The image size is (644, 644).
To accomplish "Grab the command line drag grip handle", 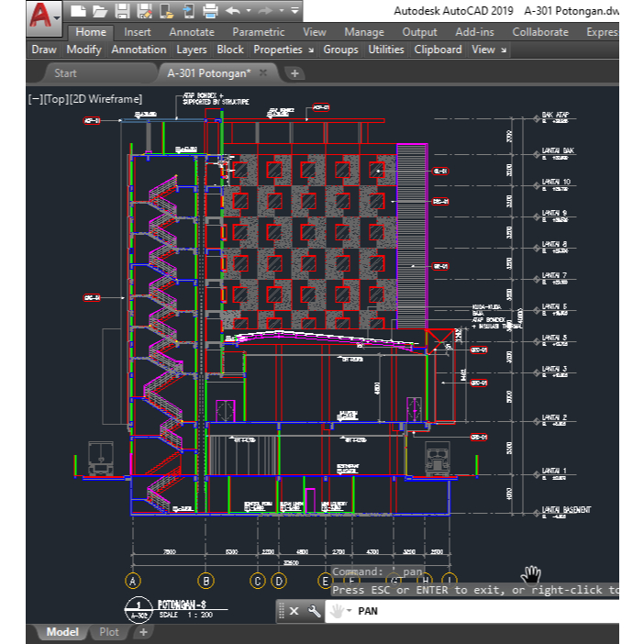I will pyautogui.click(x=282, y=611).
